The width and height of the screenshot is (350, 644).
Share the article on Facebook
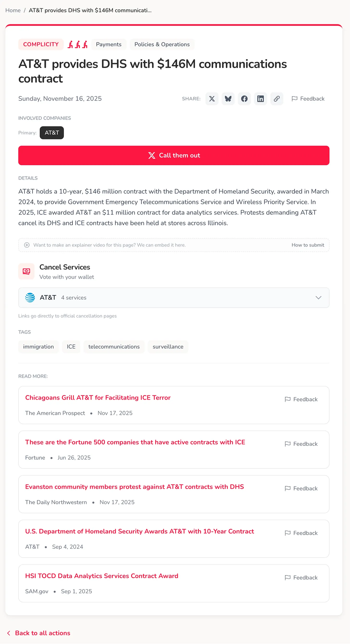point(244,99)
